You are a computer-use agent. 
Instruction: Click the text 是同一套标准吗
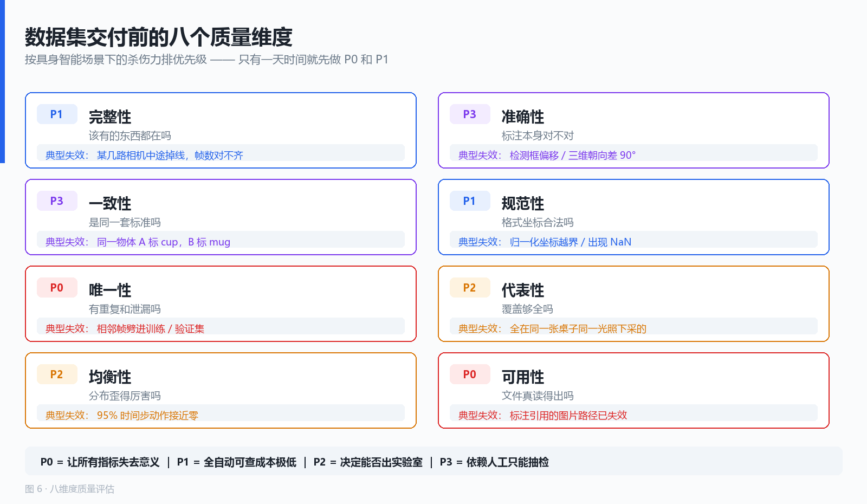coord(125,222)
